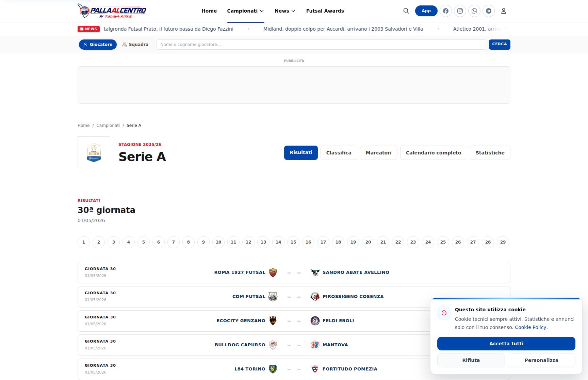The height and width of the screenshot is (380, 588).
Task: Select matchday 5
Action: [x=144, y=242]
